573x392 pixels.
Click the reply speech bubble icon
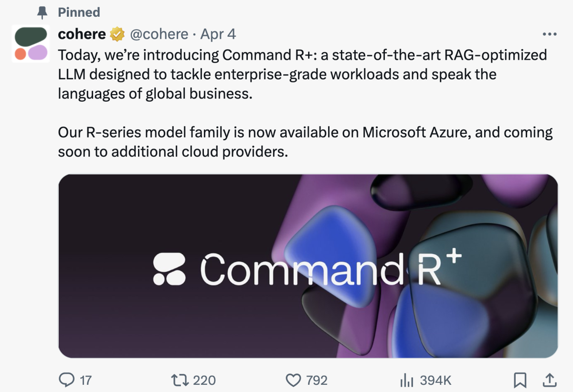click(x=66, y=380)
